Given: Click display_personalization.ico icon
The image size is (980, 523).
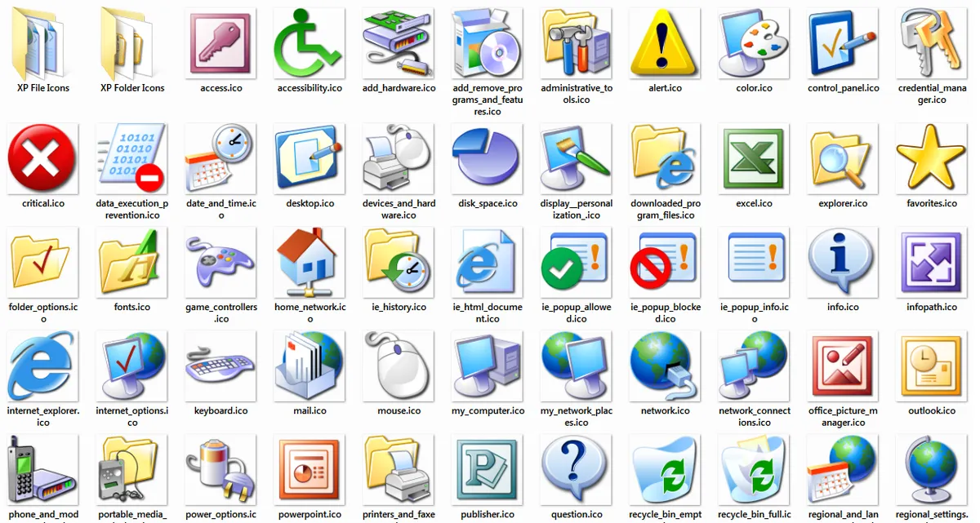Looking at the screenshot, I should 577,159.
